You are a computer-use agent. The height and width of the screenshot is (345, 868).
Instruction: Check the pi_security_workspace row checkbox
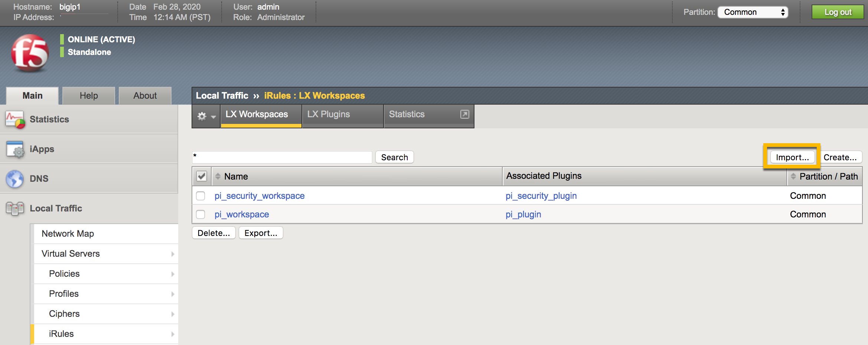click(x=200, y=195)
